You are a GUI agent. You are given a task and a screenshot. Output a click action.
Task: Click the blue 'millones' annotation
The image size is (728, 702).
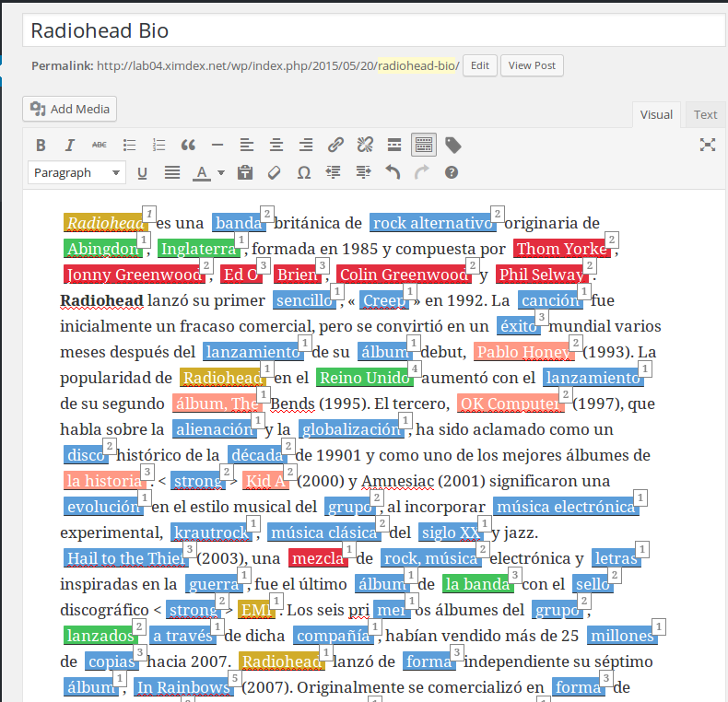(622, 636)
